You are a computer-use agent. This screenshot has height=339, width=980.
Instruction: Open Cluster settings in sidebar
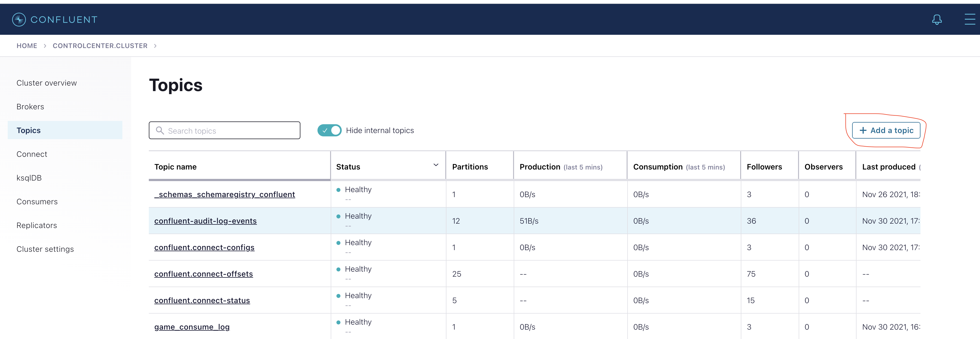coord(45,249)
